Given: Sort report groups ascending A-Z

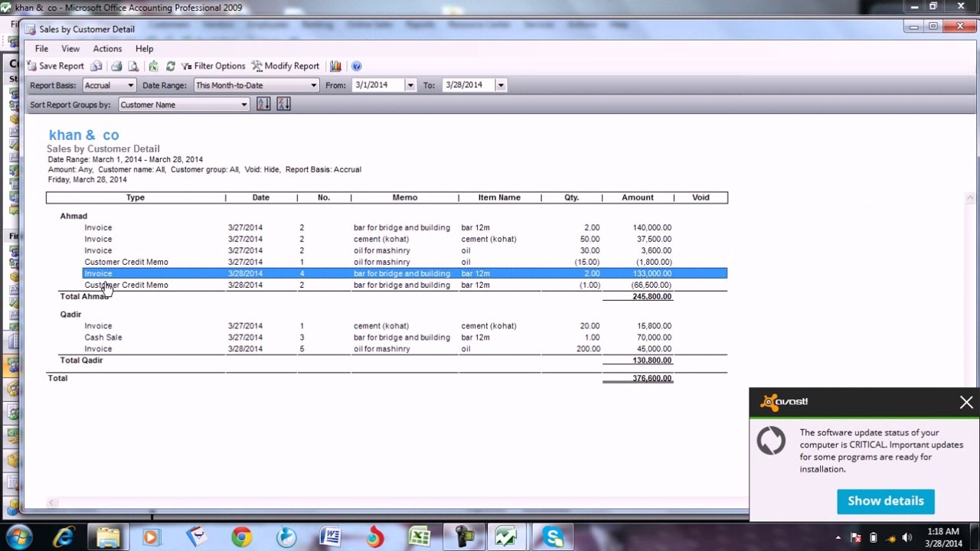Looking at the screenshot, I should (263, 104).
